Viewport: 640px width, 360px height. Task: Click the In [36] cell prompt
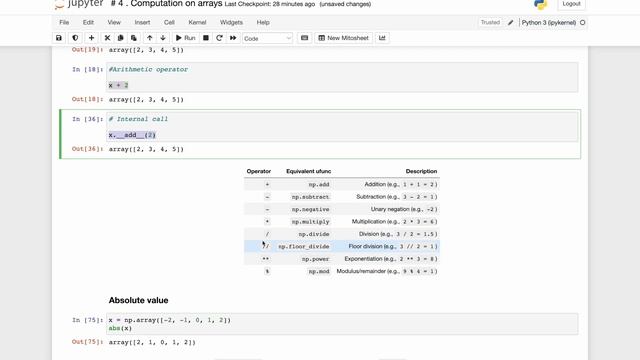[87, 119]
